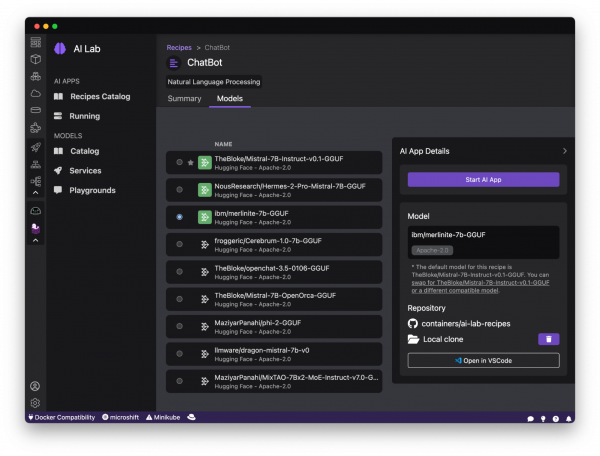Open the Bootc robot-face extension icon
The image size is (600, 456).
tap(36, 211)
